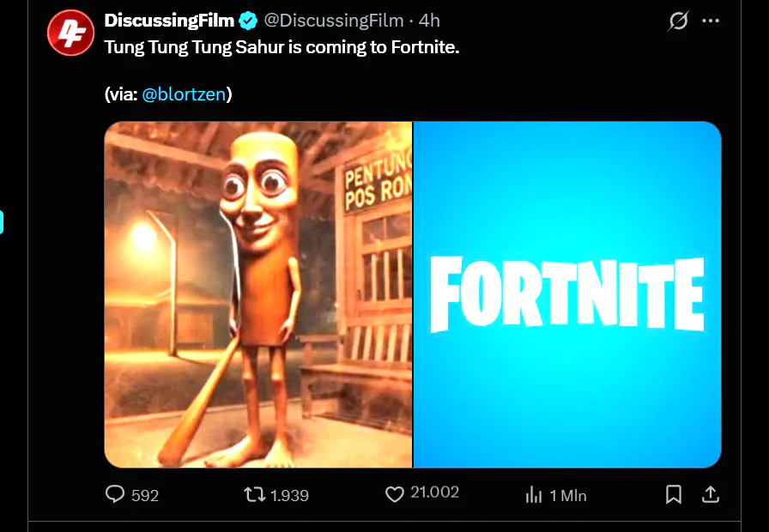Screen dimensions: 769x532
Task: Open the 1 Mln views analytics
Action: point(568,495)
